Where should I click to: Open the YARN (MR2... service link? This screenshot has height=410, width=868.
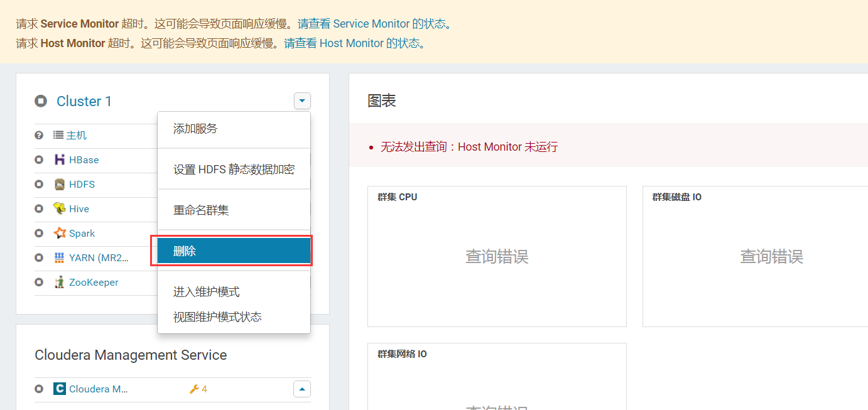99,258
